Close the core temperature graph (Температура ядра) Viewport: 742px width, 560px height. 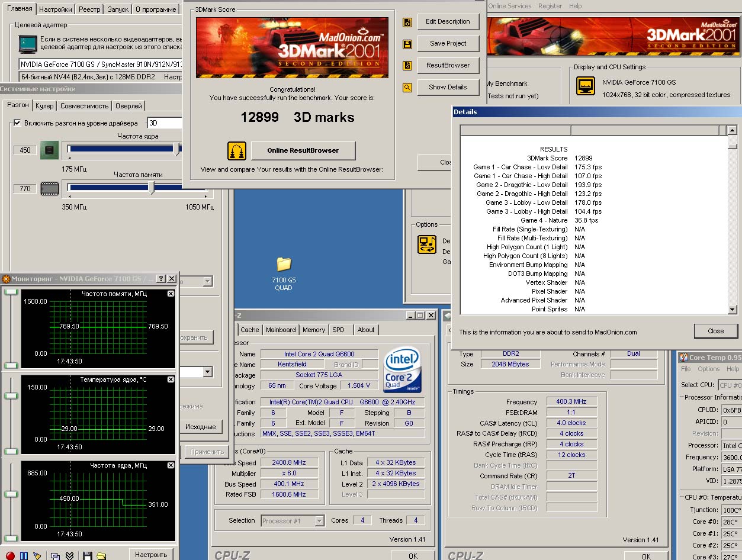(171, 379)
